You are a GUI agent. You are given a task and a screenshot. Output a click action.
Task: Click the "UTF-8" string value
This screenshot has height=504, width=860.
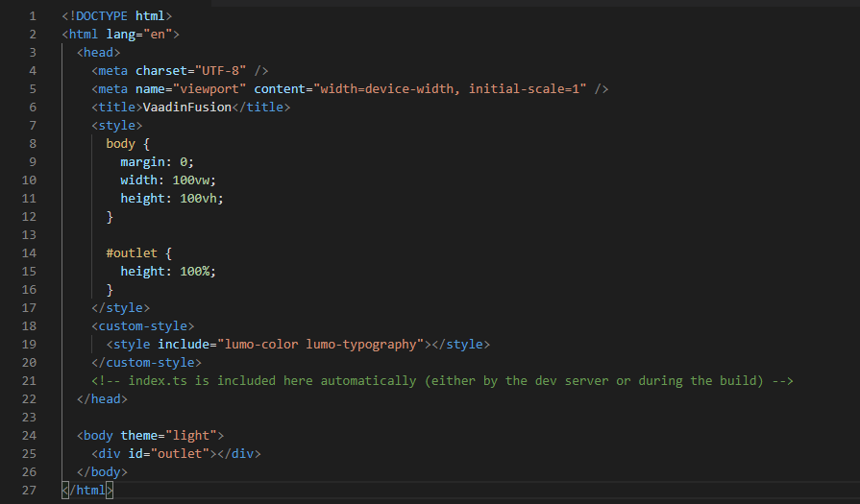220,71
